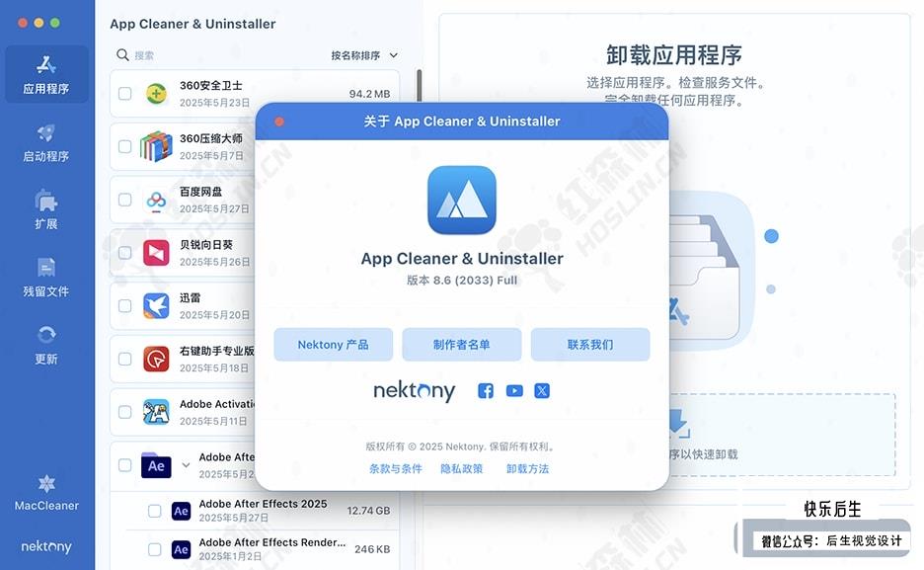Open the 卸载方法 link
This screenshot has height=570, width=924.
527,468
